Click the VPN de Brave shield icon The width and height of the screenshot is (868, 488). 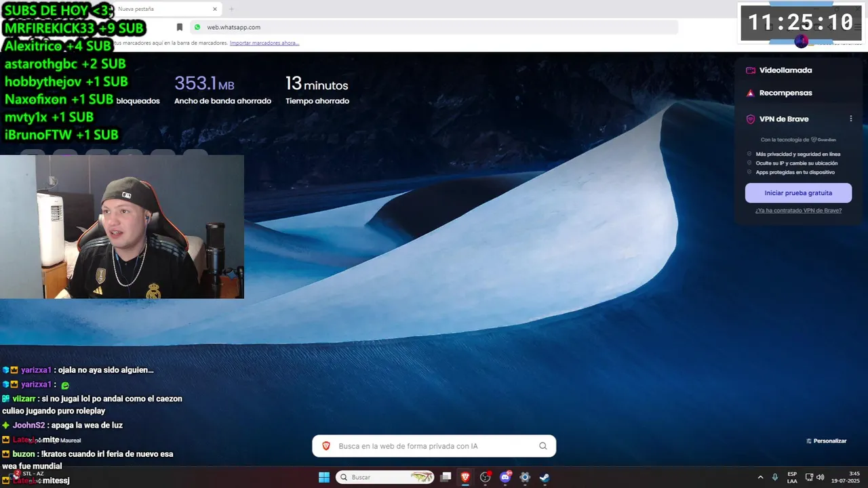click(x=751, y=119)
